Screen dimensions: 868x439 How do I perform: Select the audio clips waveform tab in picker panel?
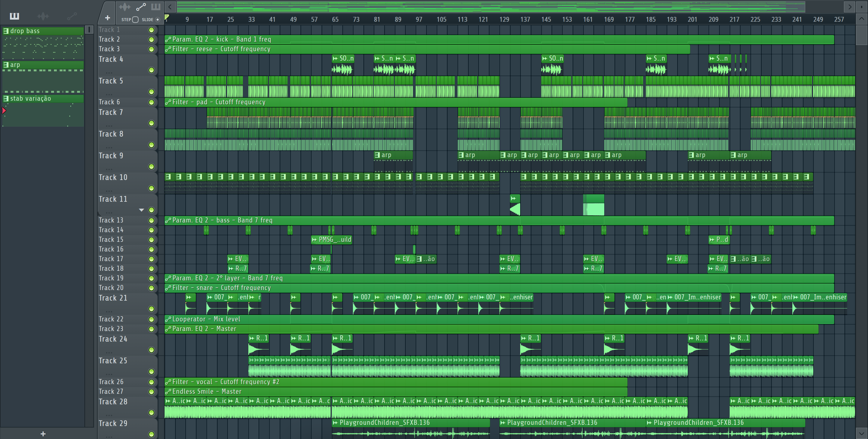tap(43, 16)
